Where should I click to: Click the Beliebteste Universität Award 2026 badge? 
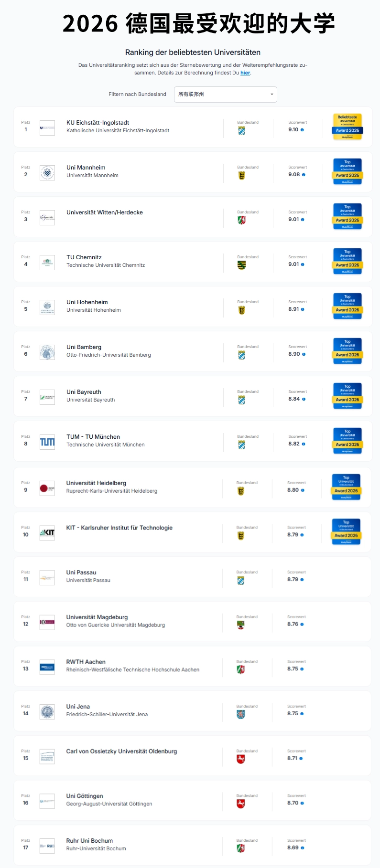point(347,127)
